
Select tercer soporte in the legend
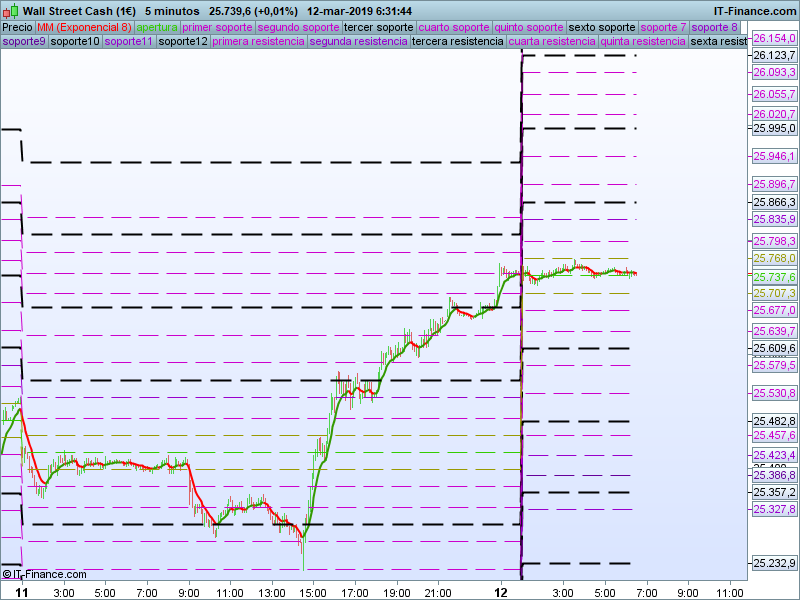pos(379,27)
